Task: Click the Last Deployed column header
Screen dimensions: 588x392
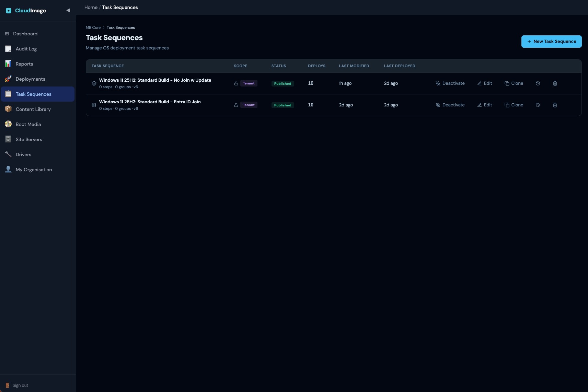Action: [400, 66]
